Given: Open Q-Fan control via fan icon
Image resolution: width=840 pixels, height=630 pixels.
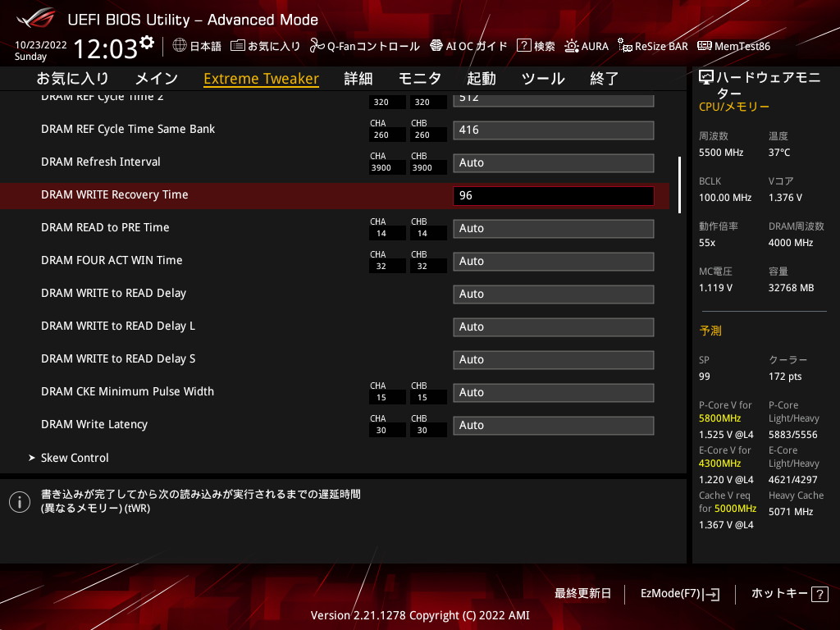Looking at the screenshot, I should click(x=317, y=46).
